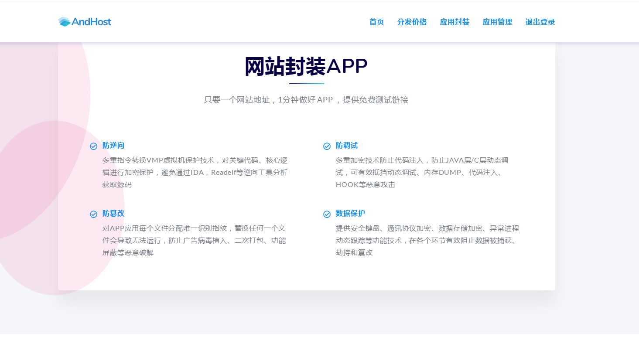This screenshot has width=639, height=364.
Task: Select the 防调试 feature title
Action: click(x=347, y=146)
